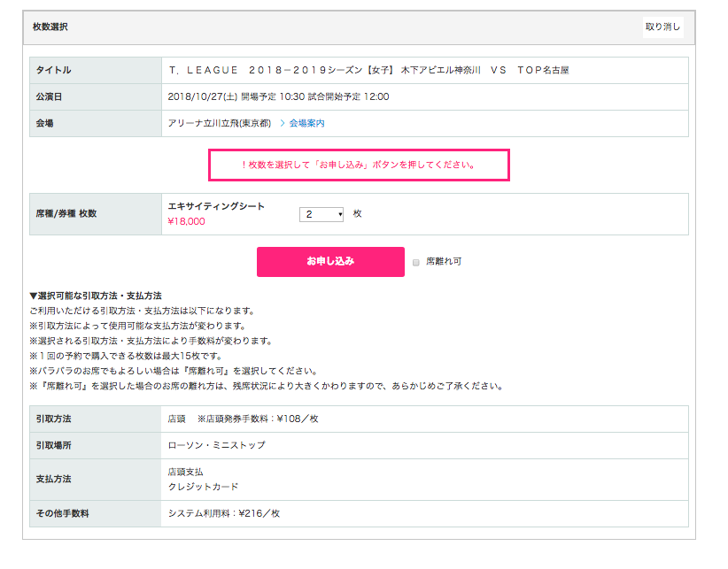Click the システム利用料 fee text
The image size is (728, 569).
pos(224,513)
